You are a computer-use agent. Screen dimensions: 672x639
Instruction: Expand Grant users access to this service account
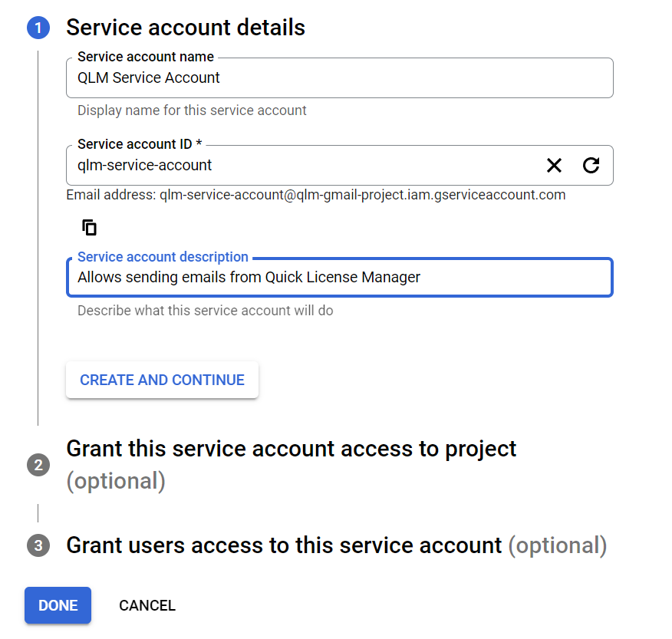pos(337,545)
